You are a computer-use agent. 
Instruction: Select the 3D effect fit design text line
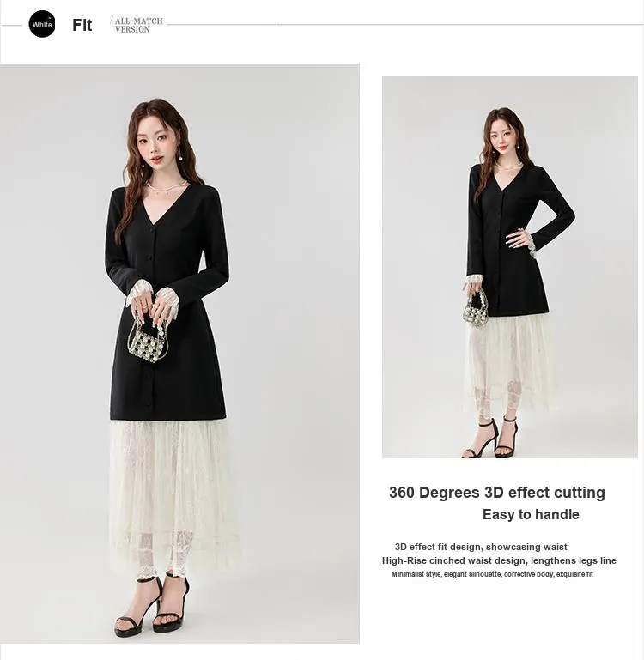pyautogui.click(x=481, y=547)
